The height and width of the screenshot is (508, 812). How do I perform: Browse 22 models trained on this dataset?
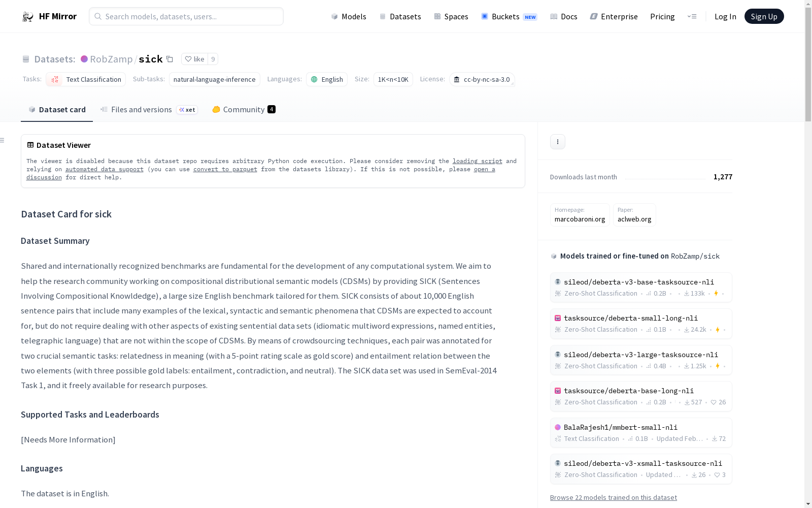pos(614,497)
